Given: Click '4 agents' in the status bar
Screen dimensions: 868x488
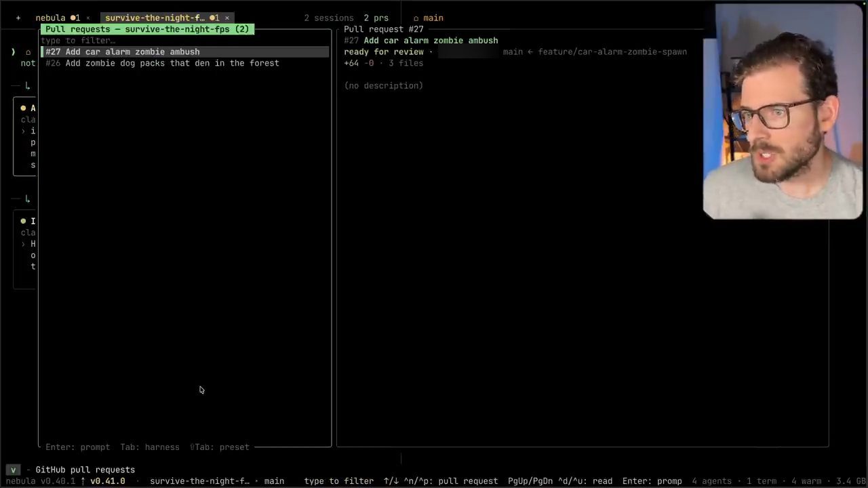Looking at the screenshot, I should point(712,481).
